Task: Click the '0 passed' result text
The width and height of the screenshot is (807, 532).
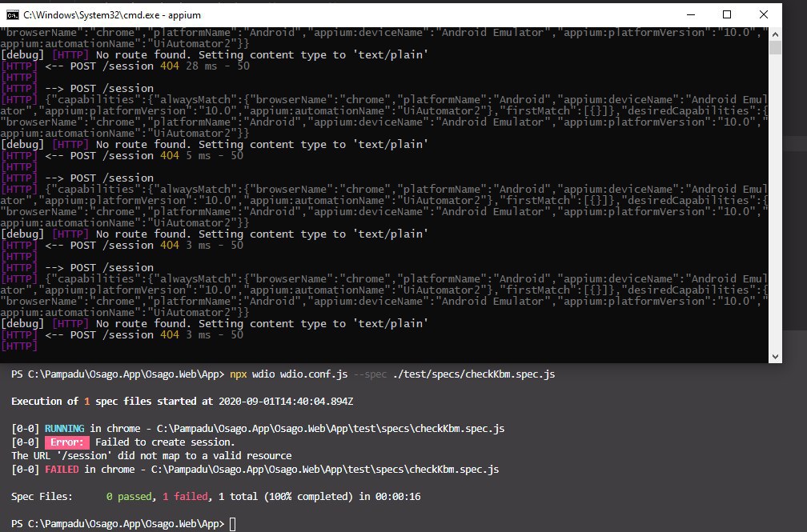Action: click(x=129, y=497)
